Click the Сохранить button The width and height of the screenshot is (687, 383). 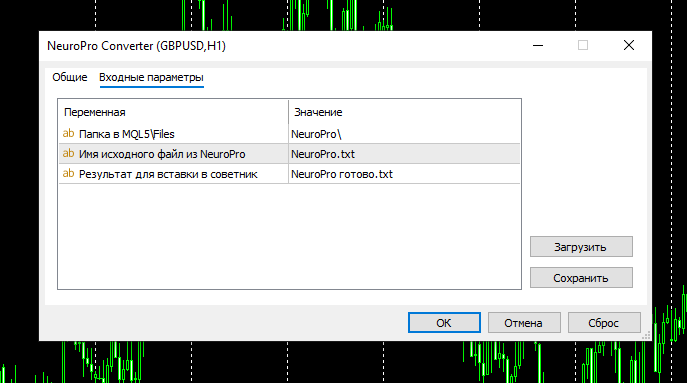pos(581,278)
